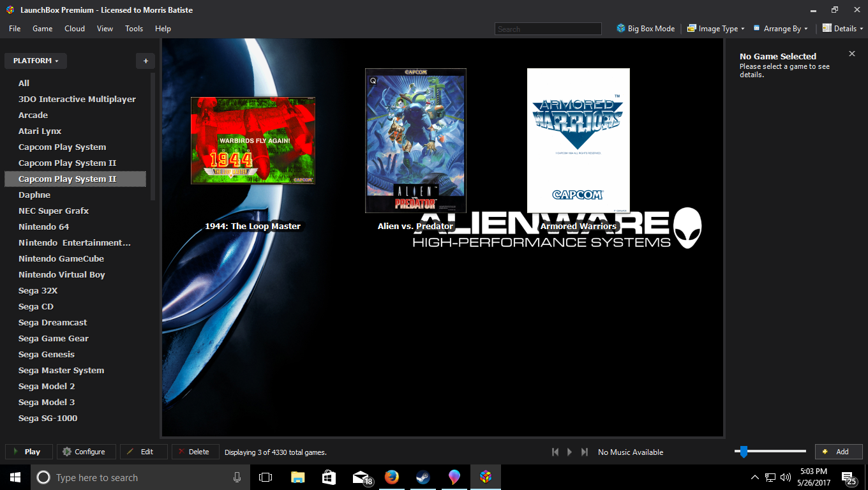868x490 pixels.
Task: Click the LaunchBox taskbar icon
Action: pos(486,477)
